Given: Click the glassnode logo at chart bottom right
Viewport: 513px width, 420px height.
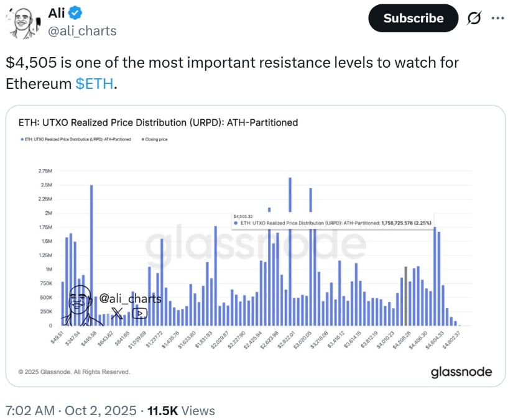Looking at the screenshot, I should click(x=461, y=372).
